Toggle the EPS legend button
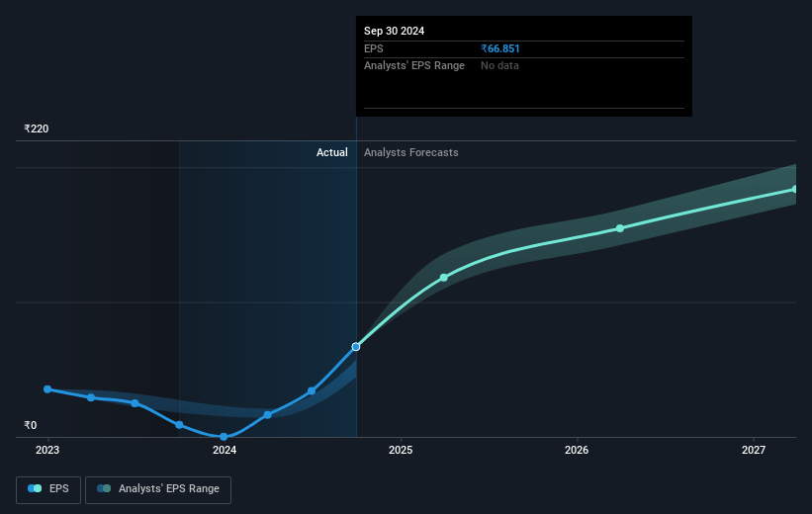812x514 pixels. pos(48,489)
